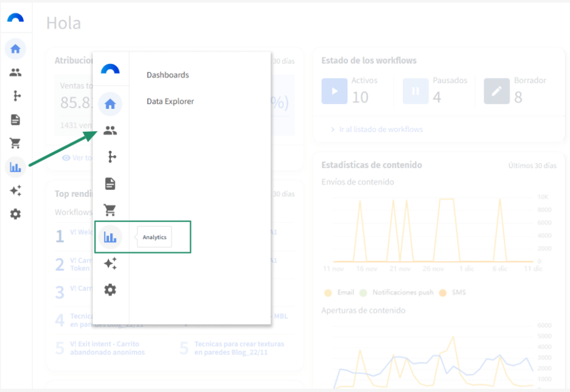570x392 pixels.
Task: Click 'Estadísticas de contenido' heading
Action: (x=371, y=165)
